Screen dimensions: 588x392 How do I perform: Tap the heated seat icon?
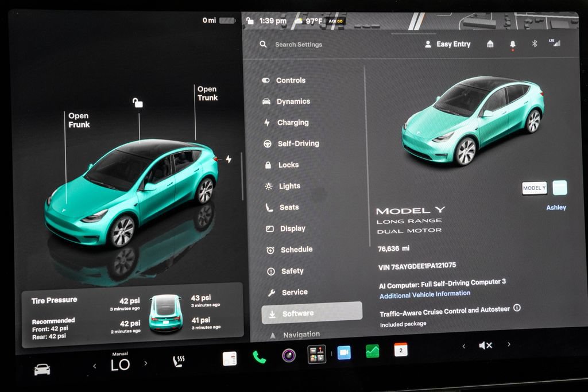179,361
